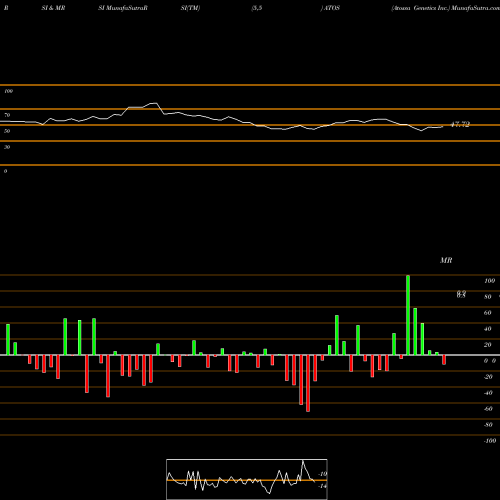Click the RSI axis label 30
This screenshot has height=500, width=500.
coord(7,147)
